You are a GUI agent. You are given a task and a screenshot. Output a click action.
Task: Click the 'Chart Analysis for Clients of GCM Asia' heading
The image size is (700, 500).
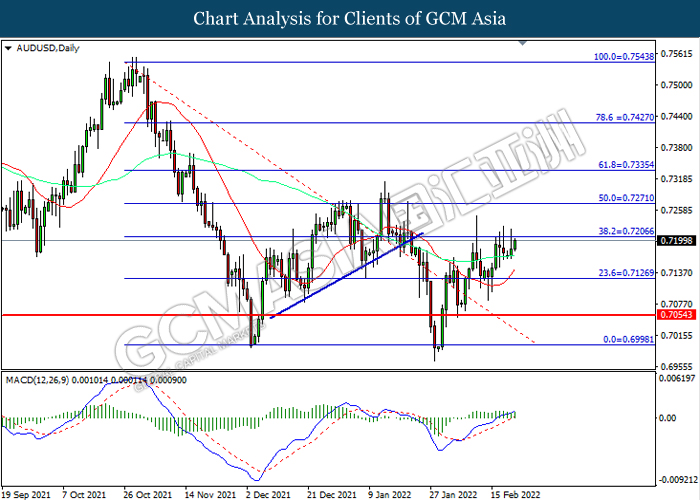(x=350, y=19)
